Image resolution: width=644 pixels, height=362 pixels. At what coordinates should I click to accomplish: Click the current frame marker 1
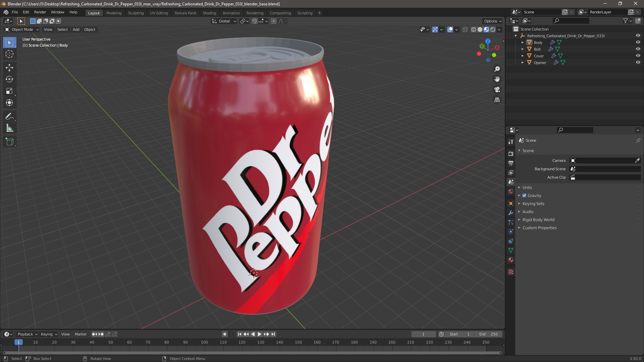(18, 342)
